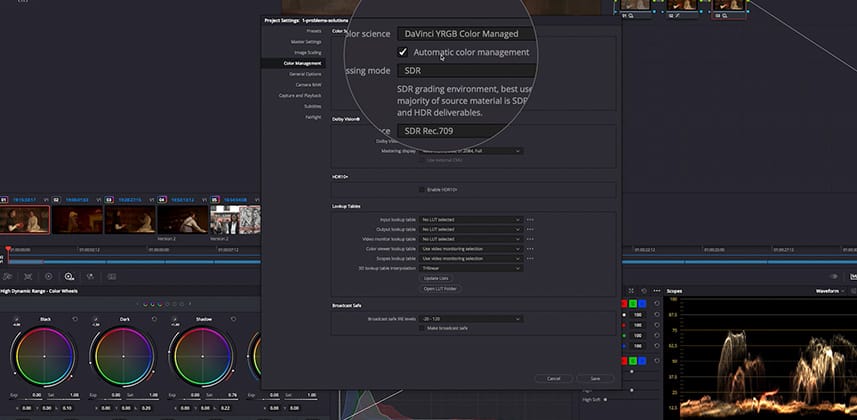Select clip 01 thumbnail in timeline
Image resolution: width=857 pixels, height=420 pixels.
tap(25, 219)
